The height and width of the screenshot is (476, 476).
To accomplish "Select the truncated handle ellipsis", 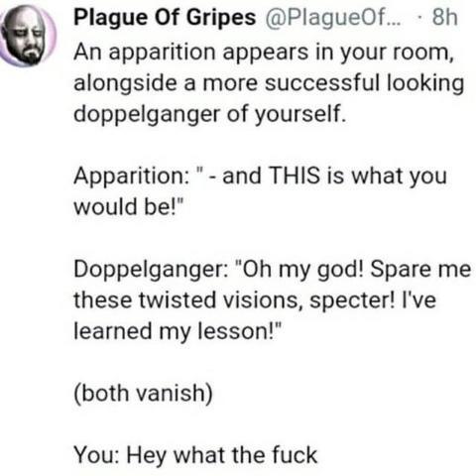I will click(396, 23).
